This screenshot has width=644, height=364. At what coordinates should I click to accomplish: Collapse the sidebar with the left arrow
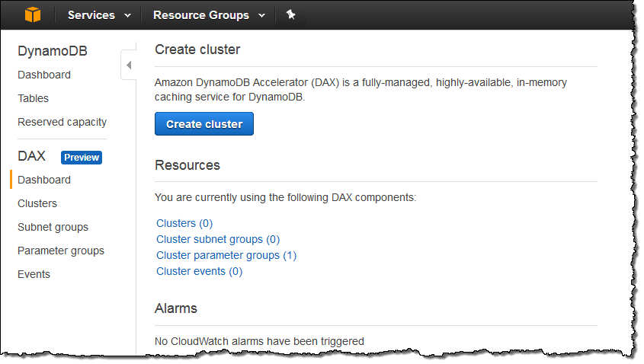(x=129, y=65)
